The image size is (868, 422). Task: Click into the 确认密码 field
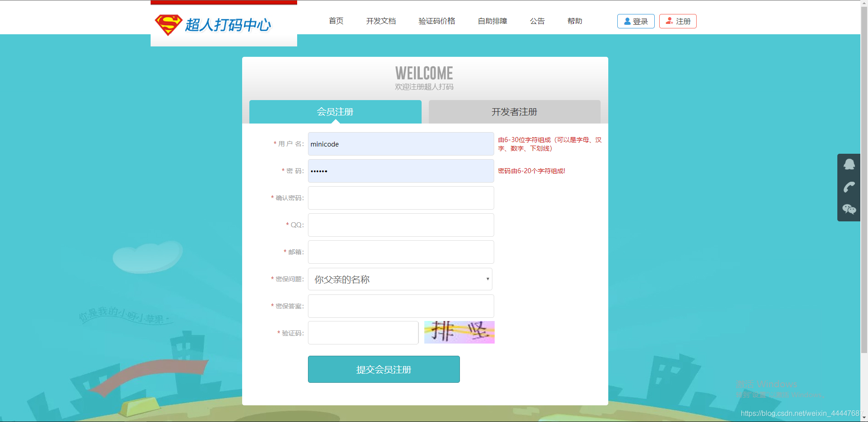point(401,198)
